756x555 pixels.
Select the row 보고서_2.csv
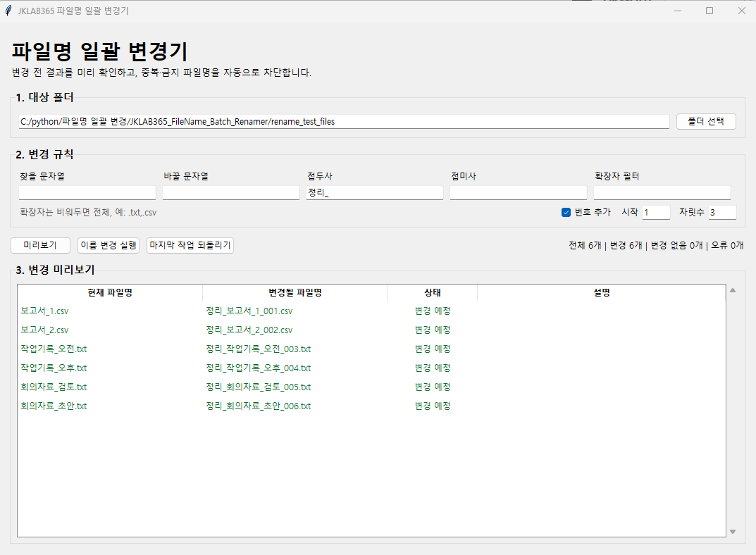pos(371,330)
